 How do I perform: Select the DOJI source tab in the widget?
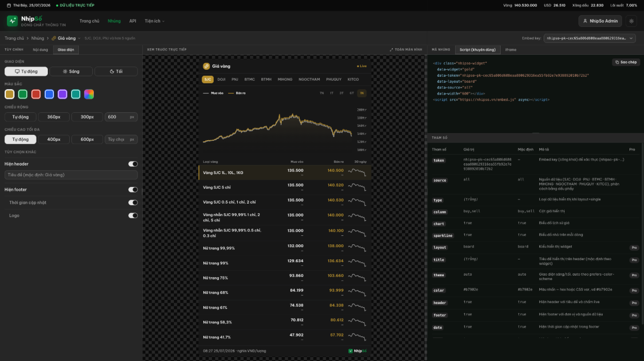(x=222, y=79)
